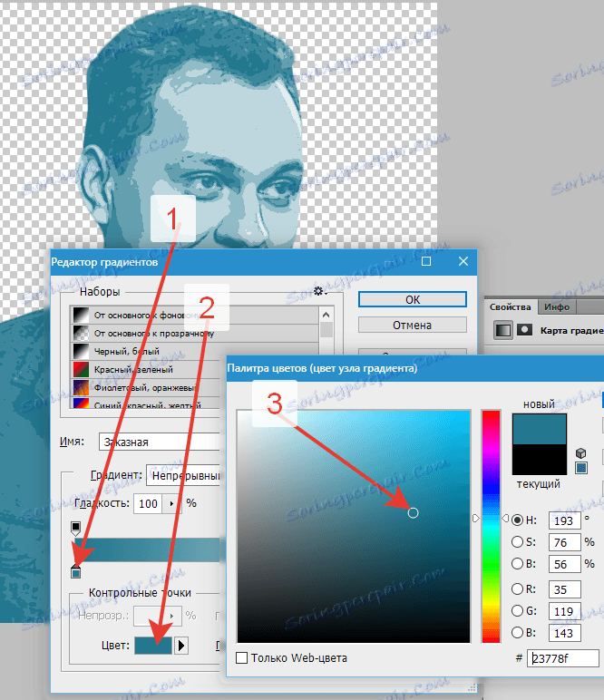Close the Gradient Editor window
604x700 pixels.
pyautogui.click(x=463, y=261)
